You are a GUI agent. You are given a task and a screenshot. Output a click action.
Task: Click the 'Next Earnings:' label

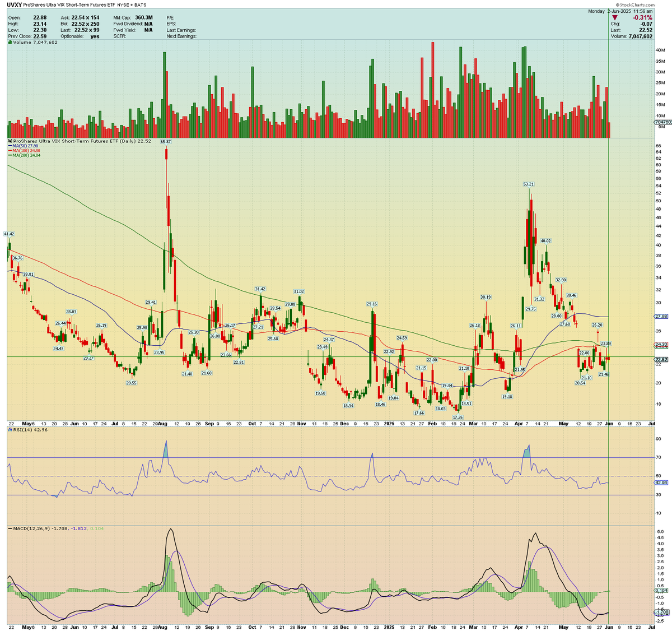point(181,36)
